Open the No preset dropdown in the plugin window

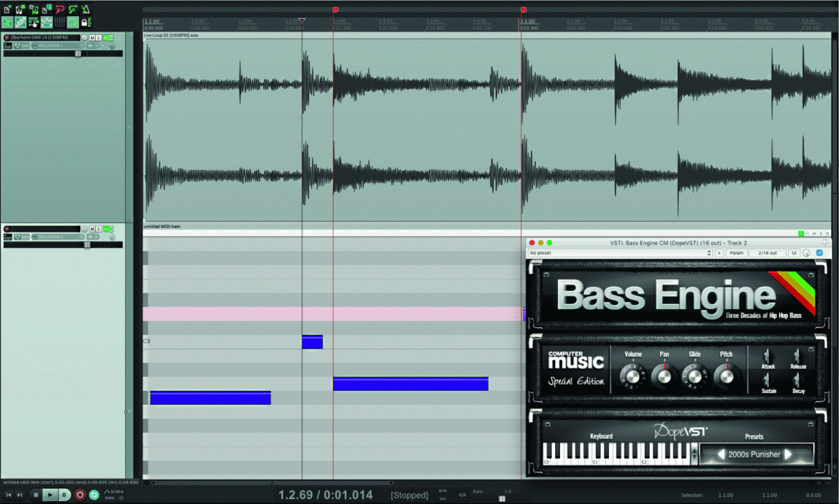[x=620, y=253]
